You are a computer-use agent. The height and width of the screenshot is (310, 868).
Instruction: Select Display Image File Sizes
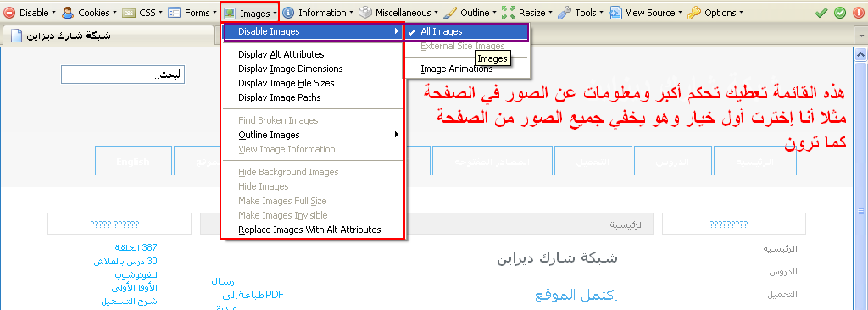coord(313,83)
